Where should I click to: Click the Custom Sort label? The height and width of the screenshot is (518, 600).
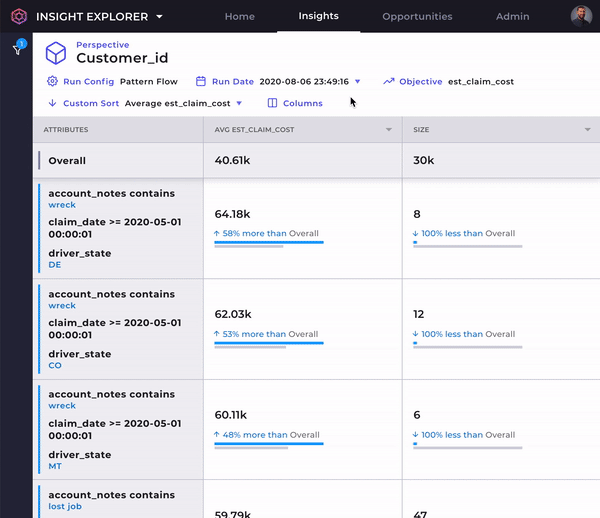tap(91, 103)
